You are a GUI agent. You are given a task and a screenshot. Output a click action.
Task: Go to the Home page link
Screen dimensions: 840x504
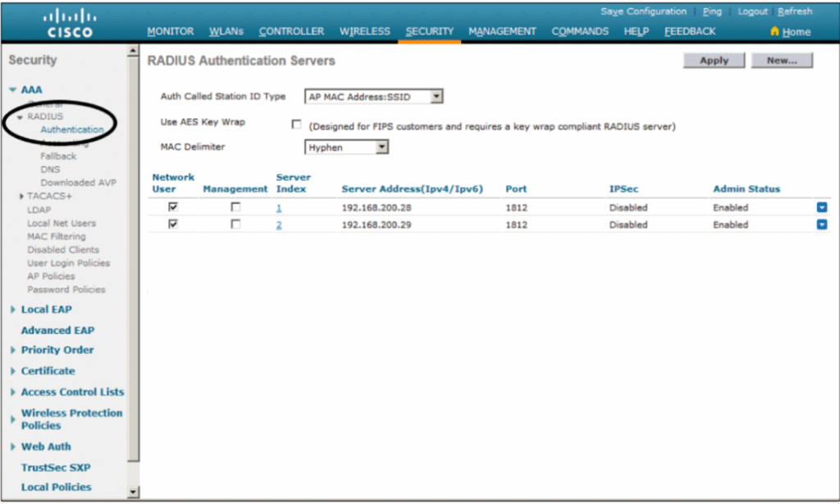(x=796, y=32)
